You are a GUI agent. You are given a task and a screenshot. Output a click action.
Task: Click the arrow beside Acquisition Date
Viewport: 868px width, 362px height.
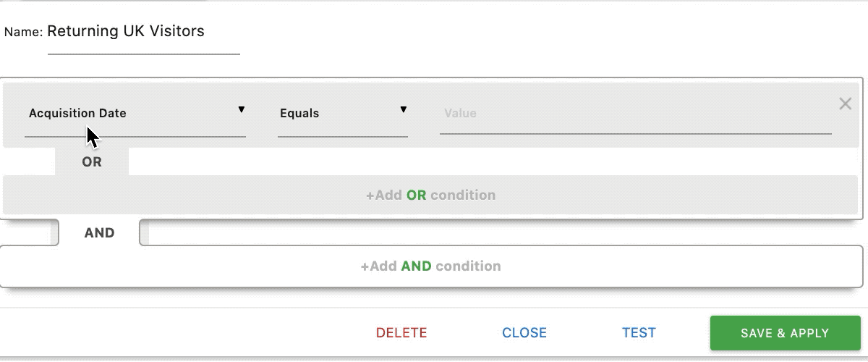click(242, 109)
